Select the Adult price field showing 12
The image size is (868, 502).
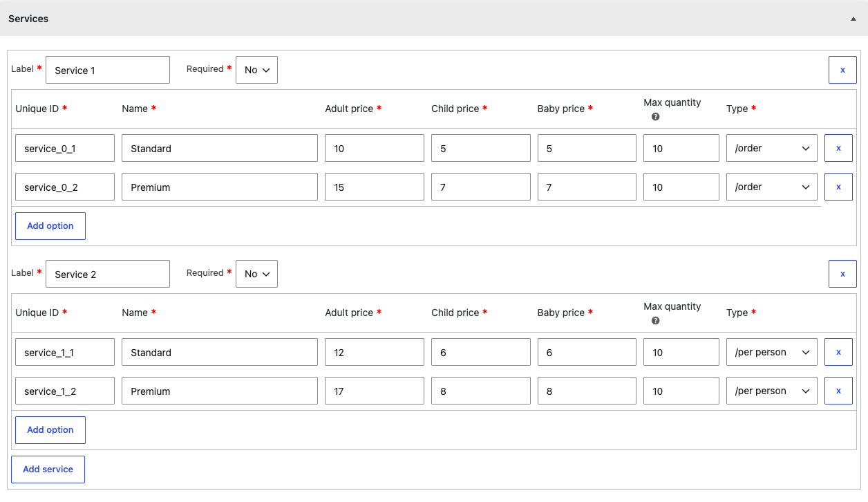(375, 352)
